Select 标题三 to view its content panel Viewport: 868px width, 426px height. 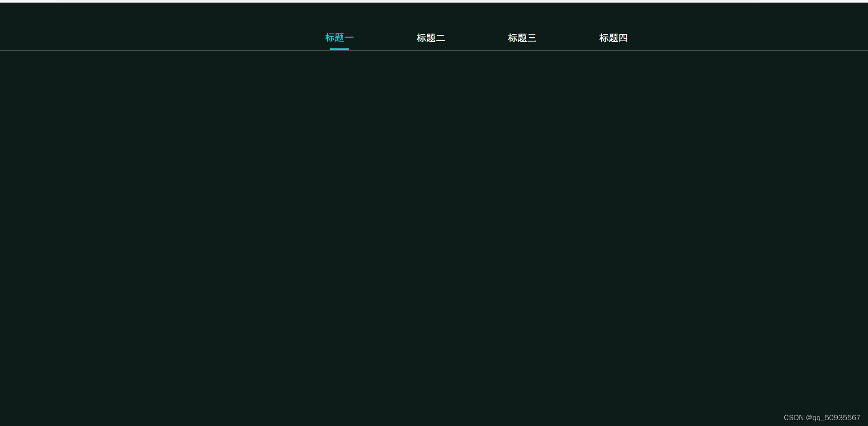[x=522, y=38]
